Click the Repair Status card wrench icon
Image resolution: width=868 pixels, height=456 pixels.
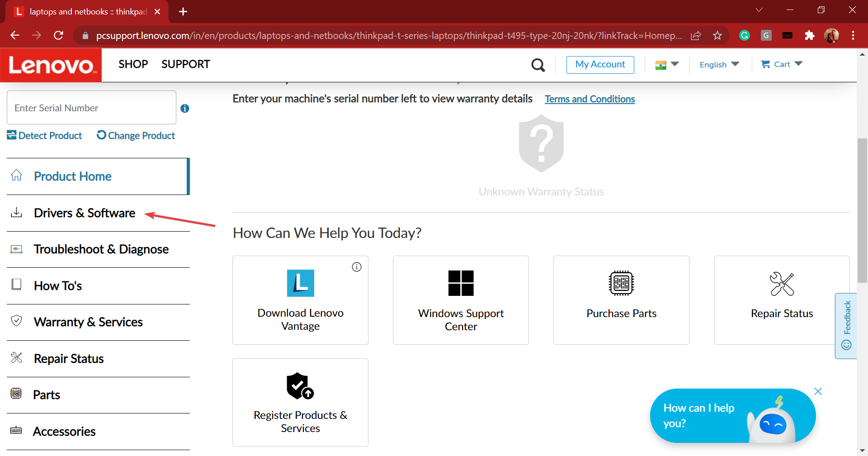pos(782,284)
